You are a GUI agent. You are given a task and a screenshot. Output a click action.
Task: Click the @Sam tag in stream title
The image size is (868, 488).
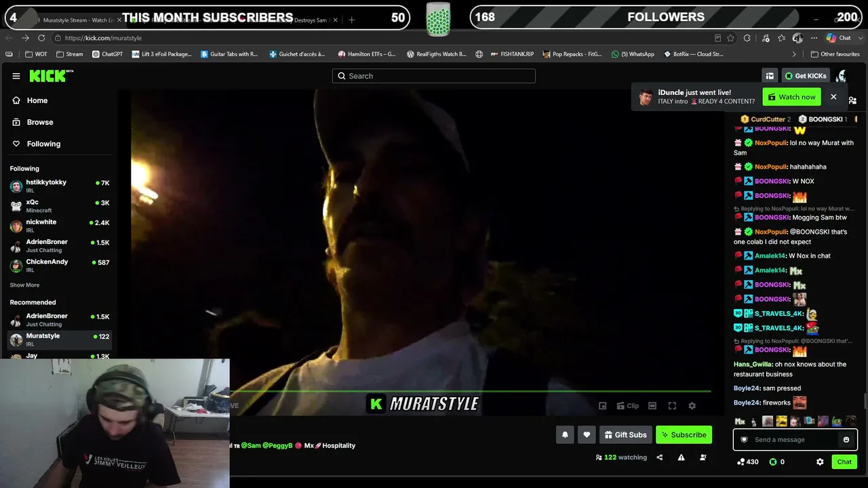[x=251, y=445]
